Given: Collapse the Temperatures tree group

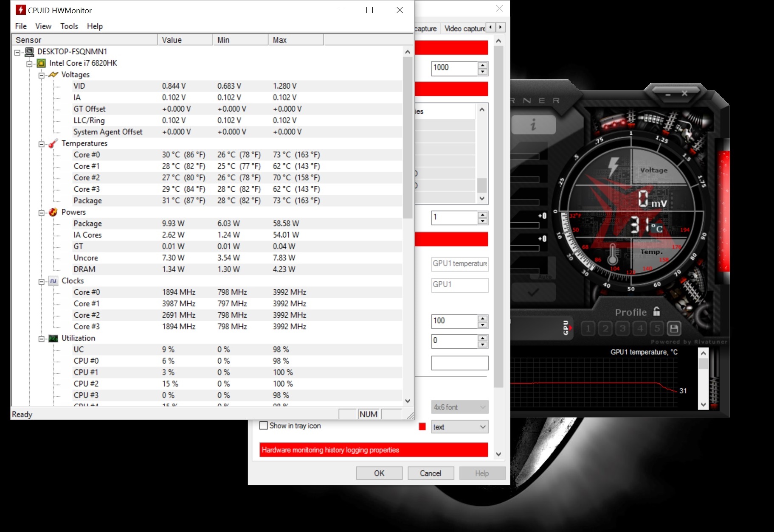Looking at the screenshot, I should click(41, 144).
